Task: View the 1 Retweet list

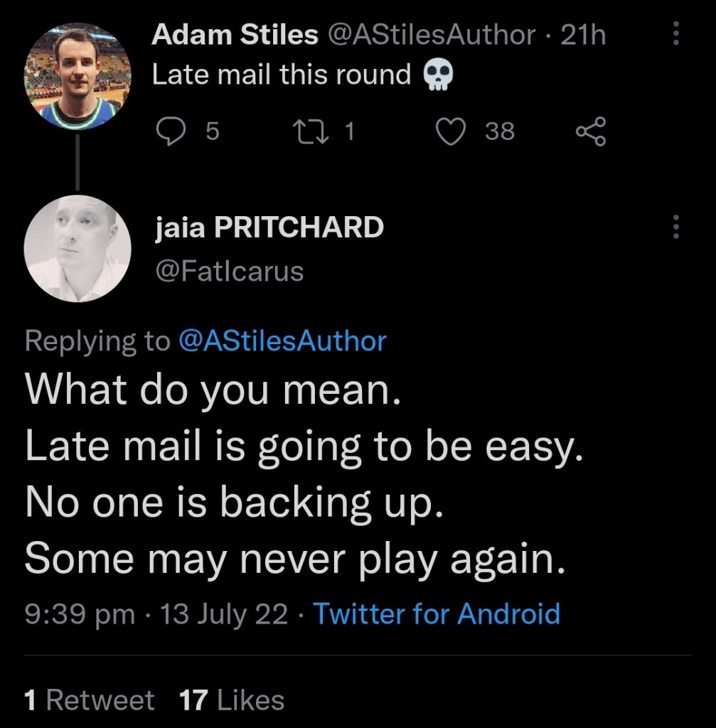Action: pos(89,700)
